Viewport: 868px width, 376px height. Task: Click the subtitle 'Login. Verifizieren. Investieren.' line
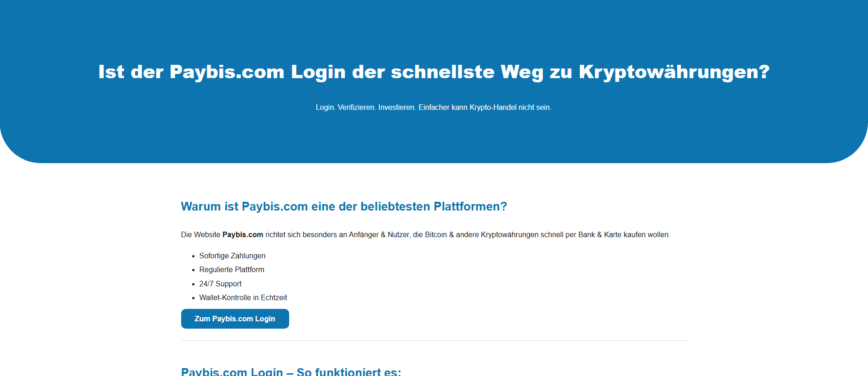[434, 107]
